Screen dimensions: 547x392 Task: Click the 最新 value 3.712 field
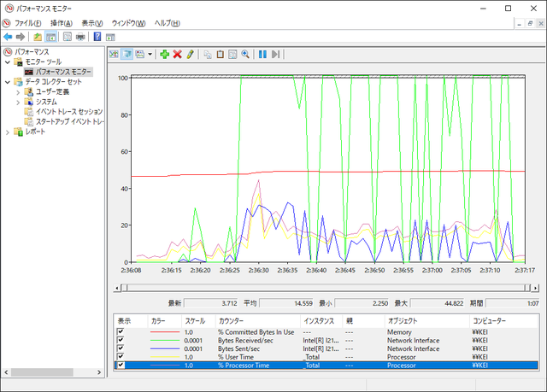211,303
